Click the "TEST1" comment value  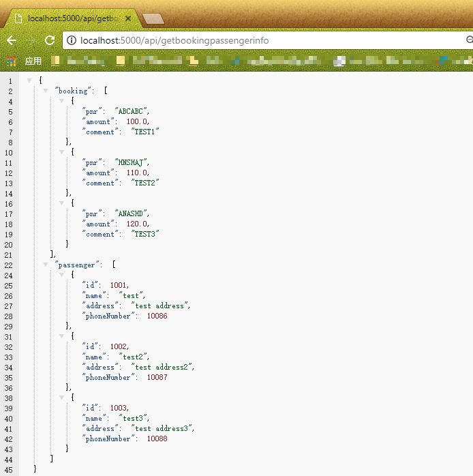pyautogui.click(x=146, y=132)
